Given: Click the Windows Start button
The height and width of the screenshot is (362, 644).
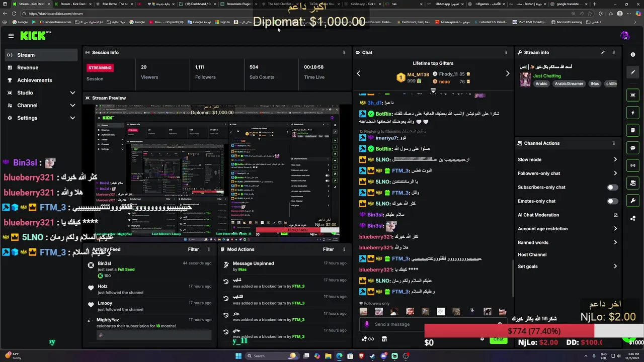Looking at the screenshot, I should coord(238,356).
